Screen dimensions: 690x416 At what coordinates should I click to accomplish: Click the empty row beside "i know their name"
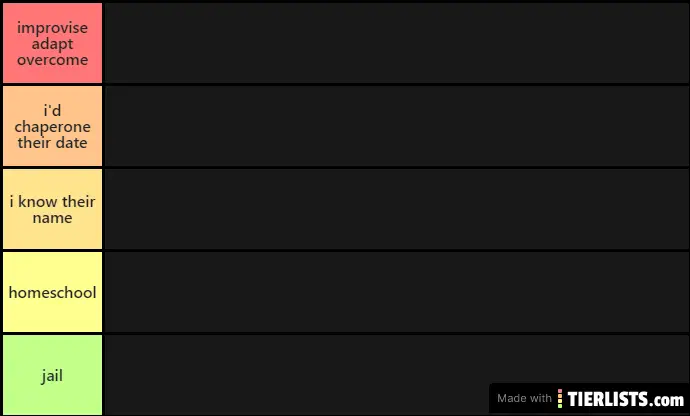(396, 209)
